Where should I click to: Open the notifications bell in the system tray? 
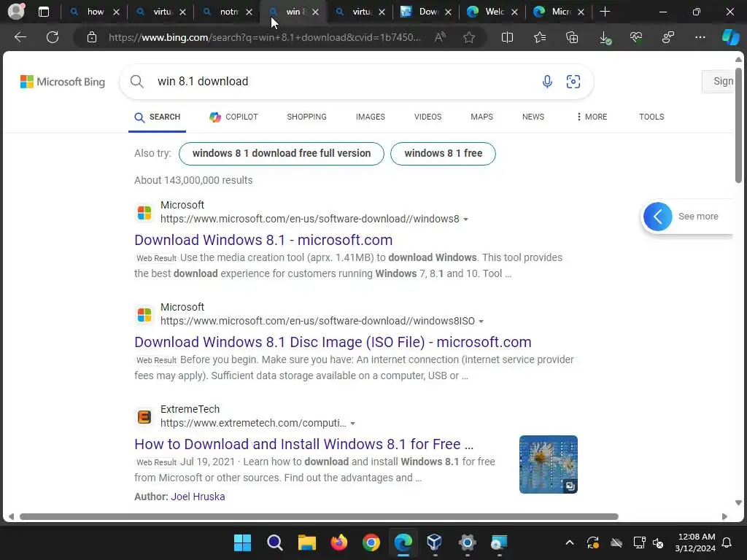[727, 542]
